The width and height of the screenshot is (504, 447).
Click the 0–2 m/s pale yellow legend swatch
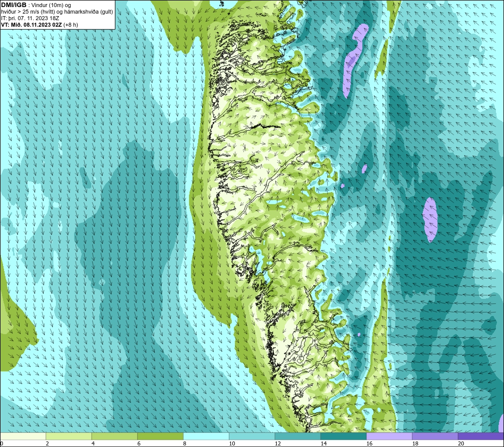23,436
